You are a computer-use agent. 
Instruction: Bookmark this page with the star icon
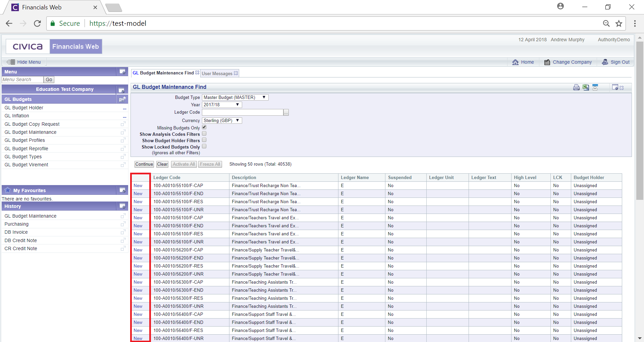click(619, 23)
